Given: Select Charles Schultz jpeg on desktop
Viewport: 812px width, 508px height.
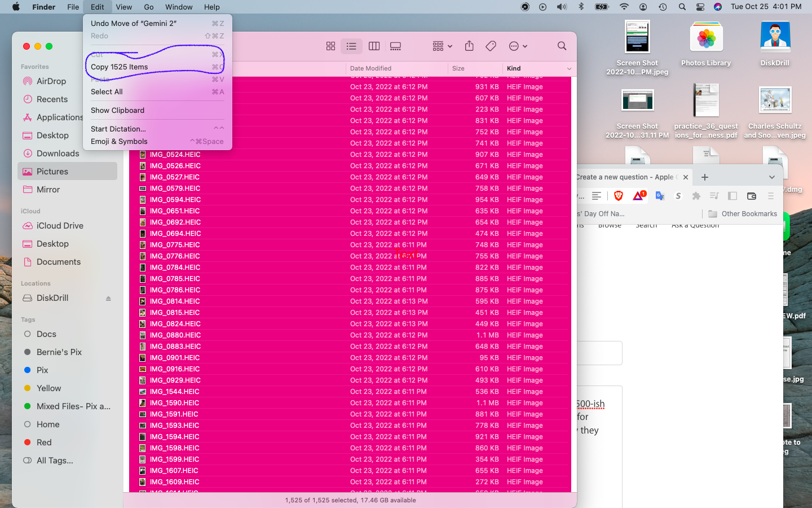Looking at the screenshot, I should 775,112.
